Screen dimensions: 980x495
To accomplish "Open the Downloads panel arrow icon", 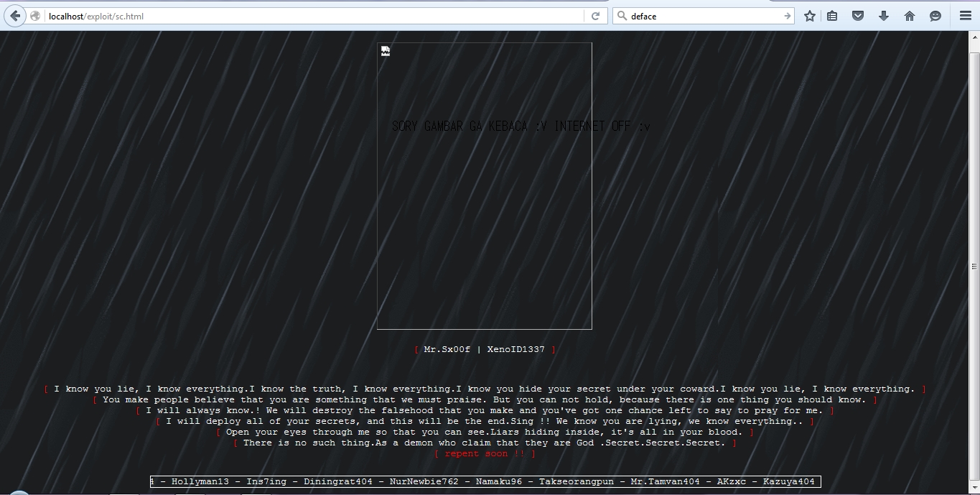I will 884,15.
